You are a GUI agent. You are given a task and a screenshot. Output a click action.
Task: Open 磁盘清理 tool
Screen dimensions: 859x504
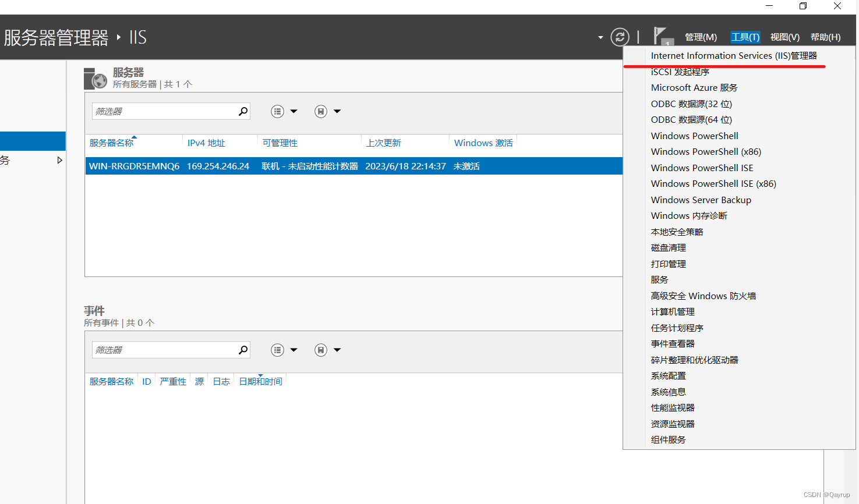coord(669,248)
